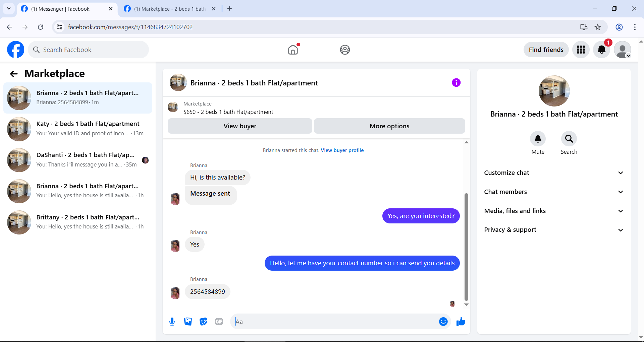Open the Brittany conversation
The height and width of the screenshot is (342, 644).
coord(78,222)
